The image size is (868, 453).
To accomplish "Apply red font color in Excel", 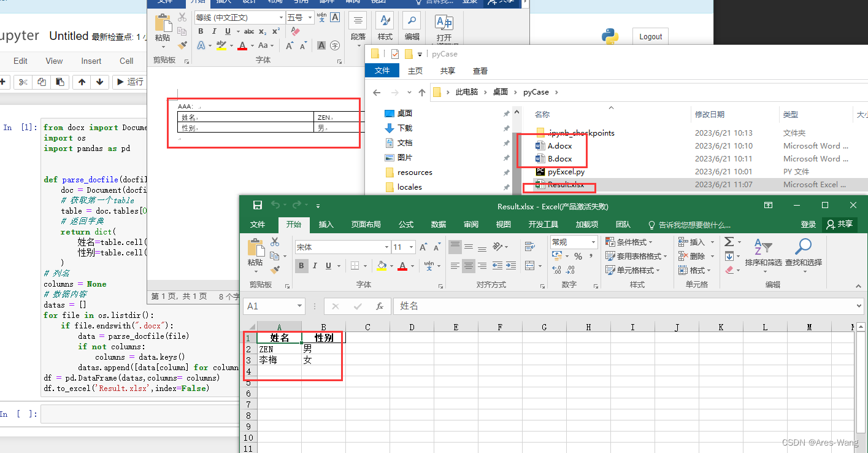I will (x=402, y=266).
